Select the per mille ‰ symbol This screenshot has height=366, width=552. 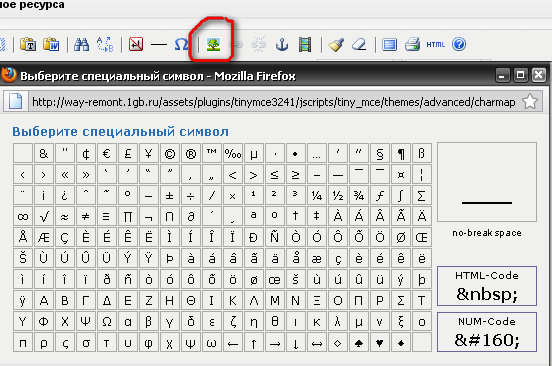[233, 153]
